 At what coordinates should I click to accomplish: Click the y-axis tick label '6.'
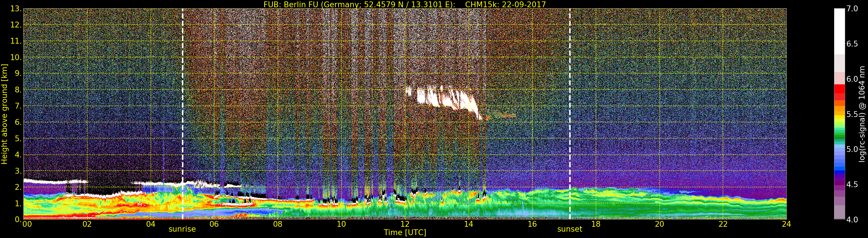click(x=18, y=122)
